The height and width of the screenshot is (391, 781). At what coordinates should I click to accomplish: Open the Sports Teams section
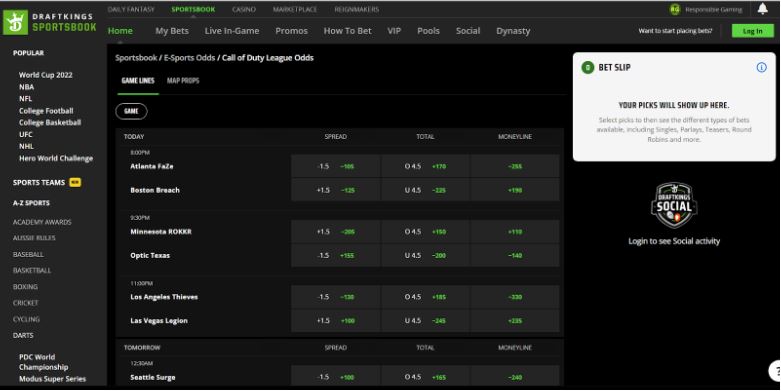(x=39, y=182)
